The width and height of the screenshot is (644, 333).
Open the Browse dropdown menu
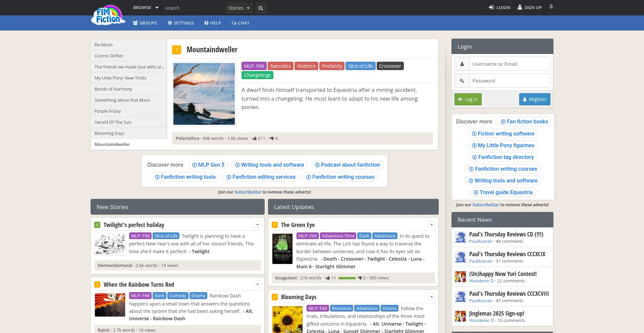click(x=145, y=7)
